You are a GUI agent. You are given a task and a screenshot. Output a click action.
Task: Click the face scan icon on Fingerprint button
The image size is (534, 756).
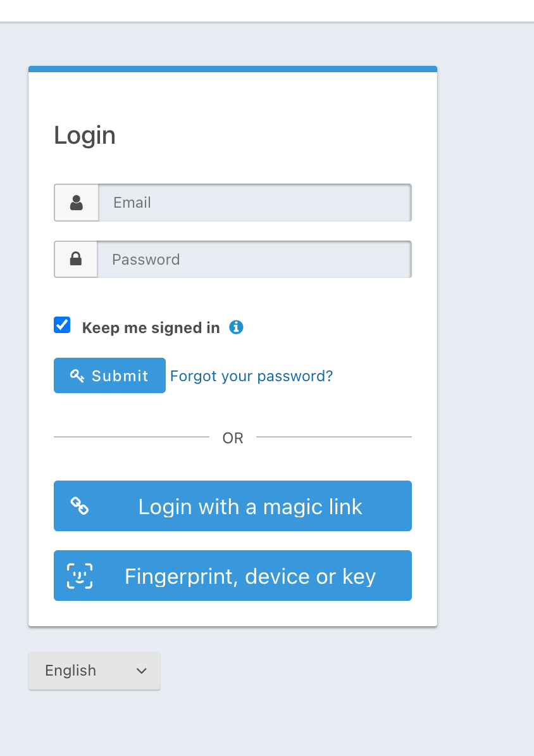coord(80,576)
